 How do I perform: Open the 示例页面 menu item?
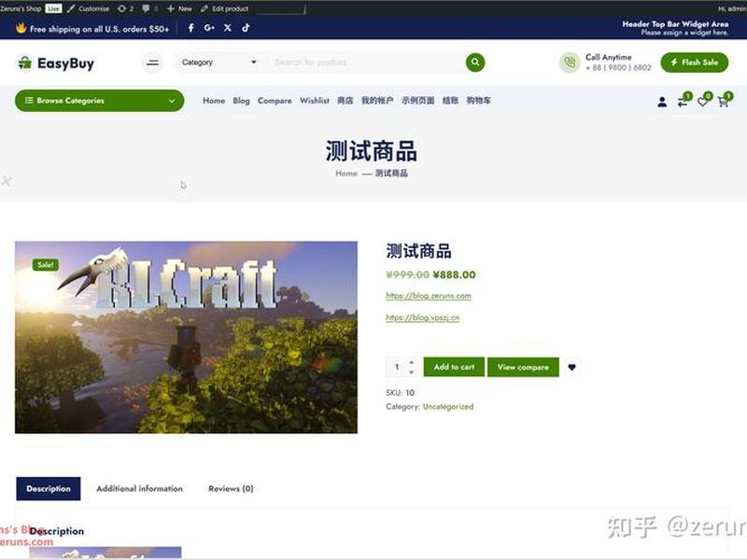pos(417,101)
